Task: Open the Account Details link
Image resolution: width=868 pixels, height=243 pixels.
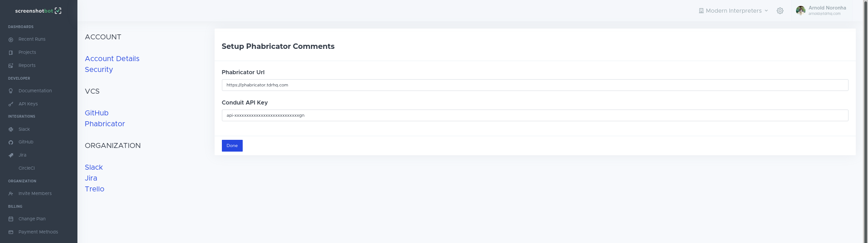Action: (x=112, y=59)
